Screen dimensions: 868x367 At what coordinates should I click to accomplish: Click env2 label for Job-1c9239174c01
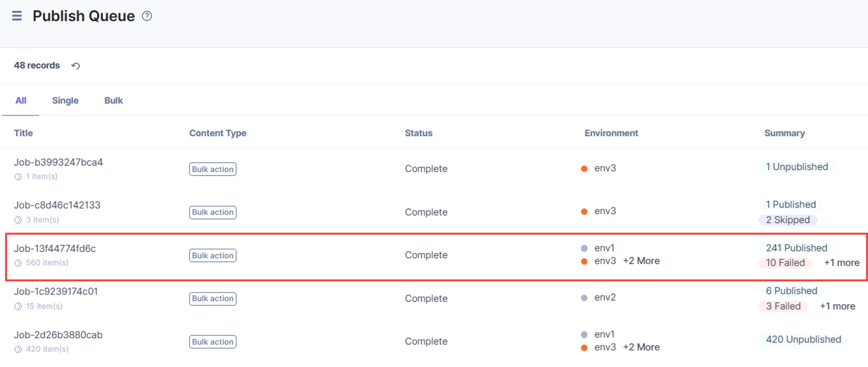coord(605,298)
